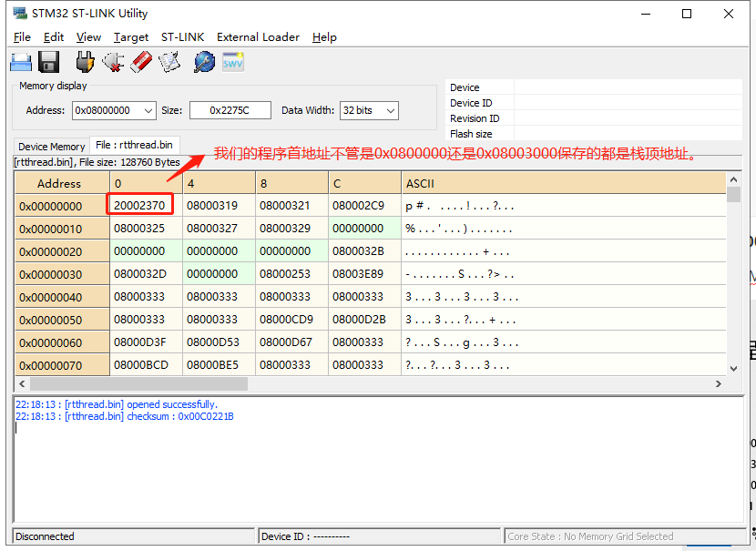Open the Target menu
Screen dimensions: 756x551
pyautogui.click(x=131, y=37)
